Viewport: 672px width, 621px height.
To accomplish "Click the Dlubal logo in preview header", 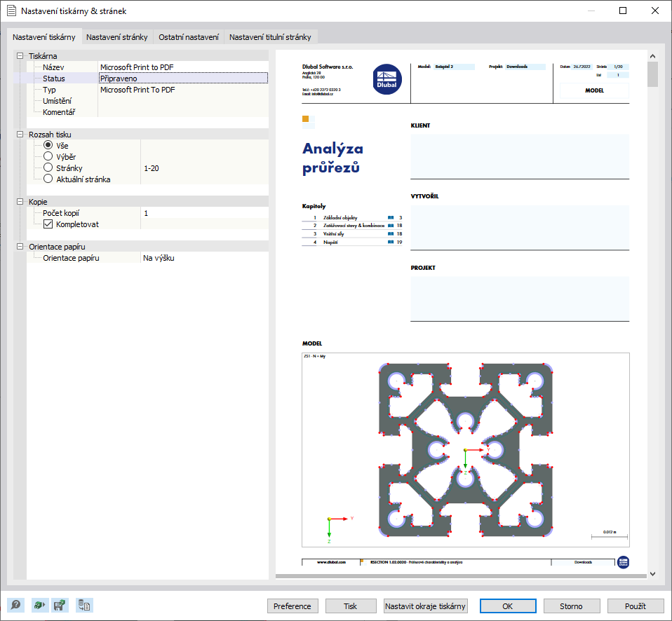I will tap(387, 79).
